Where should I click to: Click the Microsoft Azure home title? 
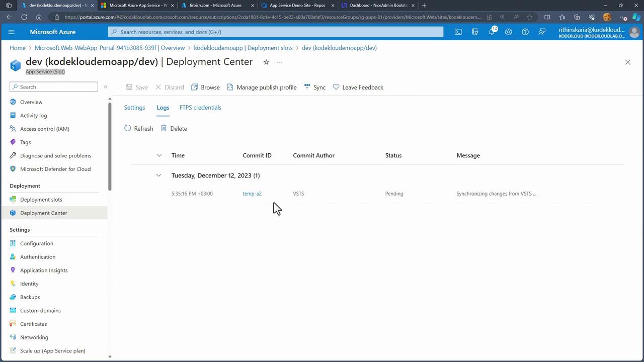click(53, 32)
